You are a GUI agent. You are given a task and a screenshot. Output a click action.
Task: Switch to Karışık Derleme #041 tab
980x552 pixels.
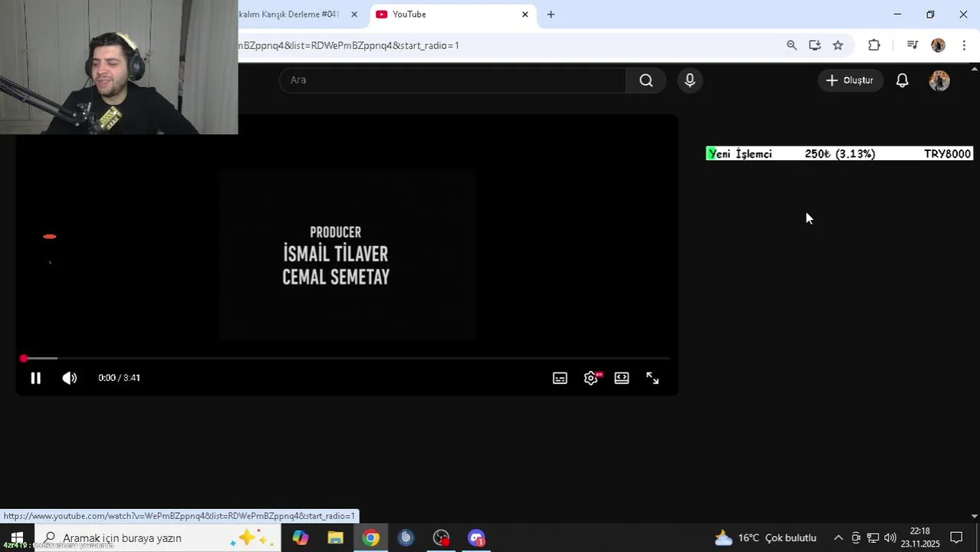click(290, 15)
